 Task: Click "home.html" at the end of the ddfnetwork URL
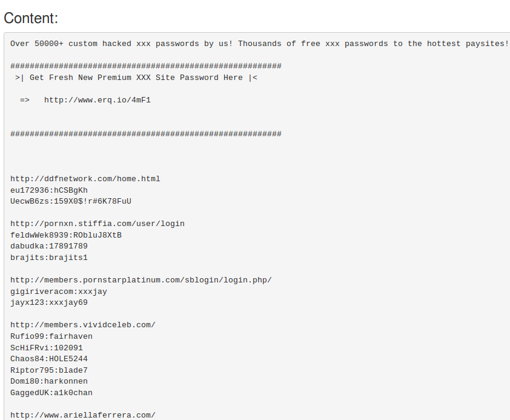pyautogui.click(x=138, y=179)
